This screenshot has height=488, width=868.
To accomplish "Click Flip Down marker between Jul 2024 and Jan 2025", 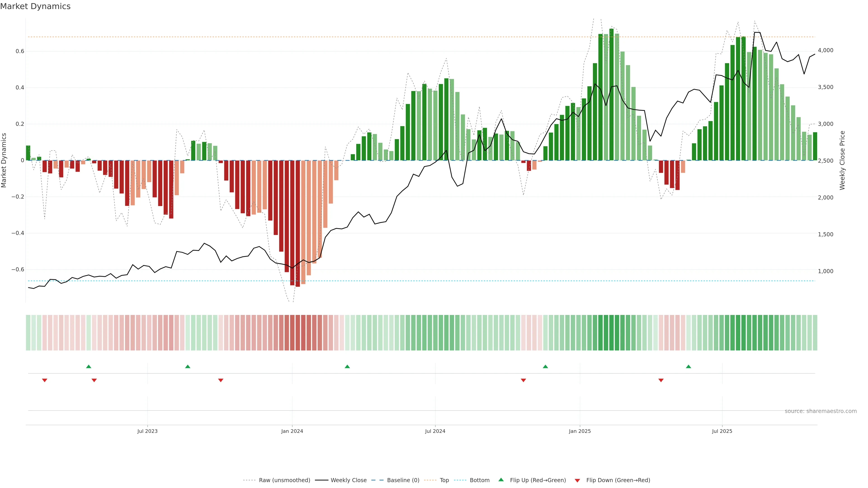I will tap(523, 380).
